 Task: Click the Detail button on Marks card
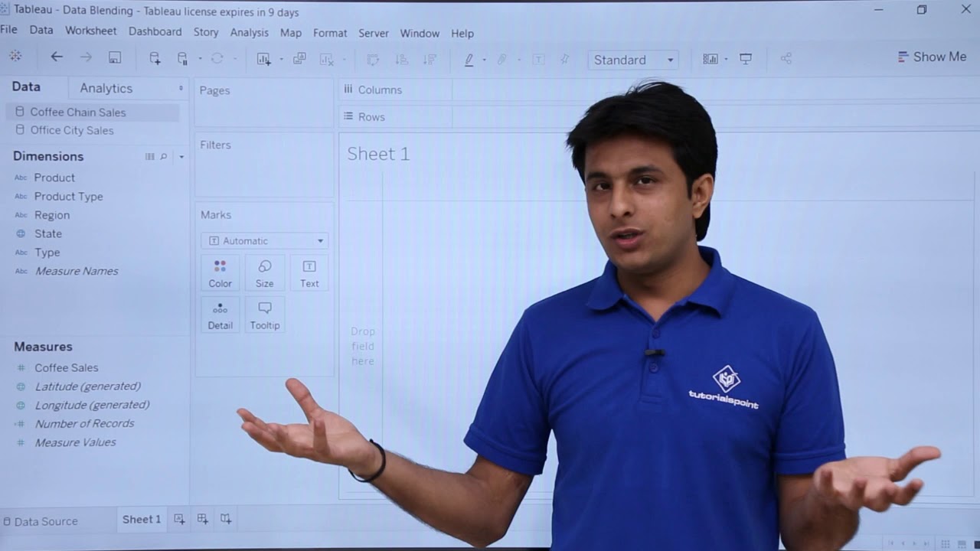point(220,315)
